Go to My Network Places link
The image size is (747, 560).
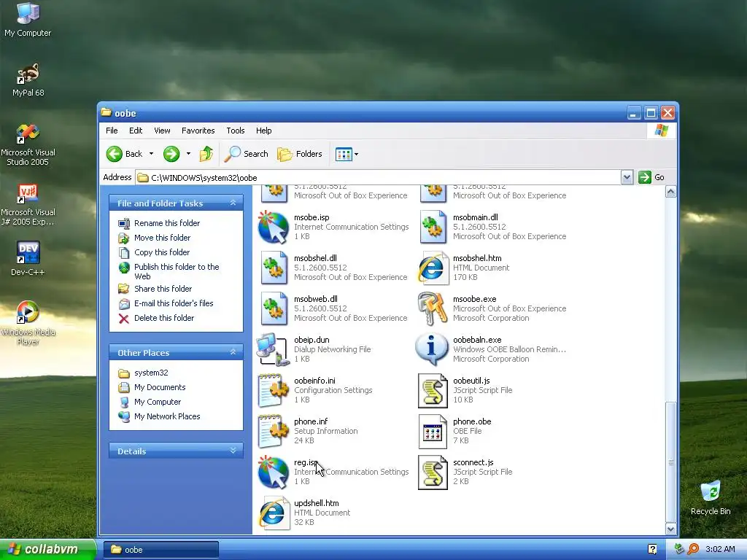[167, 416]
